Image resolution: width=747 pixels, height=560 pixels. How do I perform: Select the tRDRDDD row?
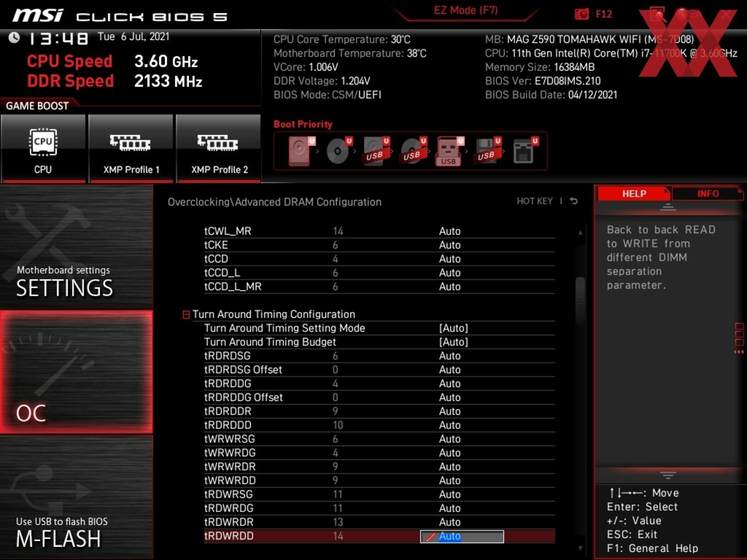coord(379,425)
